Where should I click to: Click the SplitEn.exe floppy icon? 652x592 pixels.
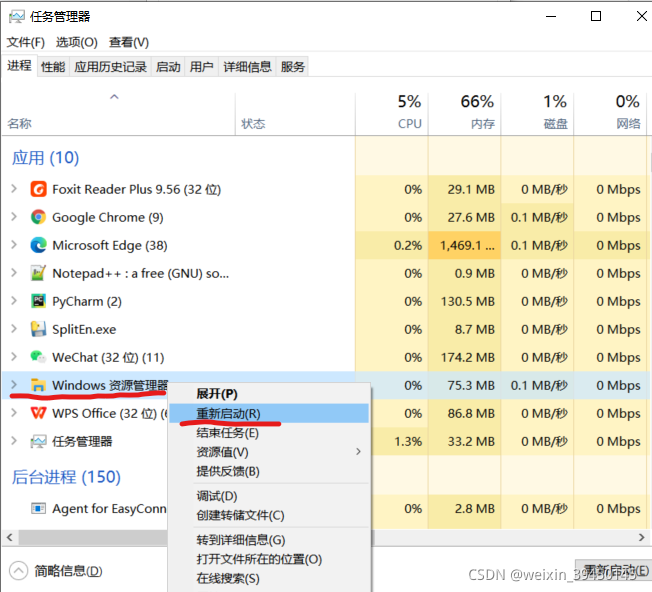pyautogui.click(x=38, y=329)
